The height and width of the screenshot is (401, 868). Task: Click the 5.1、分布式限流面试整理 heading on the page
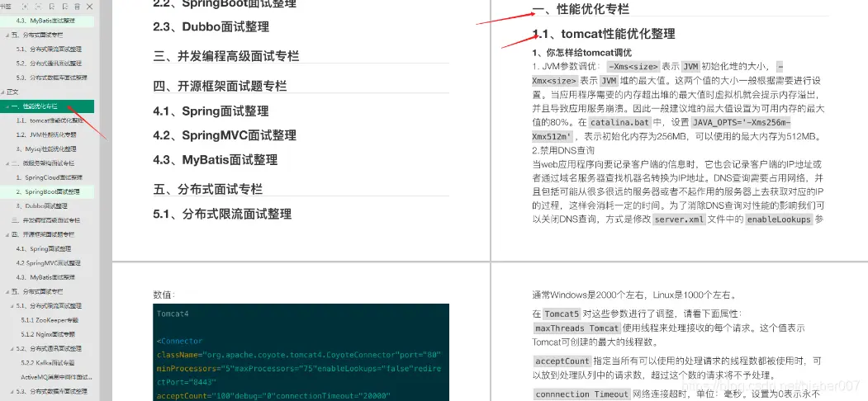coord(222,214)
